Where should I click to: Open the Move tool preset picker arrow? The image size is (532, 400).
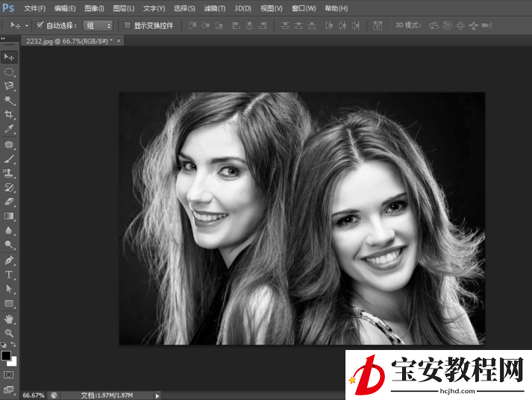[x=26, y=25]
